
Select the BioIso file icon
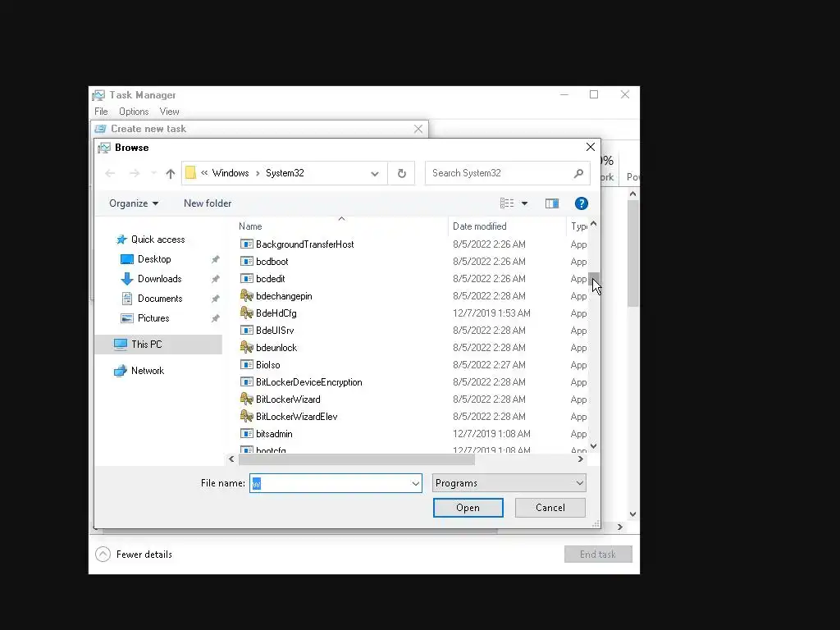246,365
